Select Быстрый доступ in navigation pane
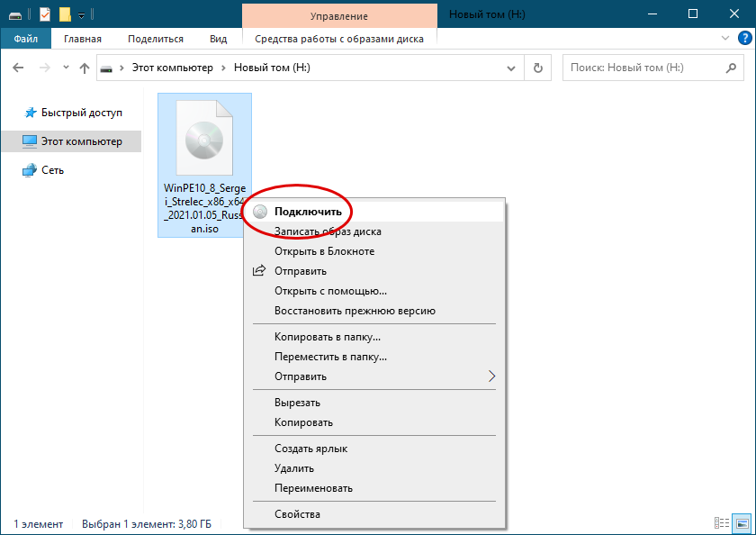 pos(73,113)
